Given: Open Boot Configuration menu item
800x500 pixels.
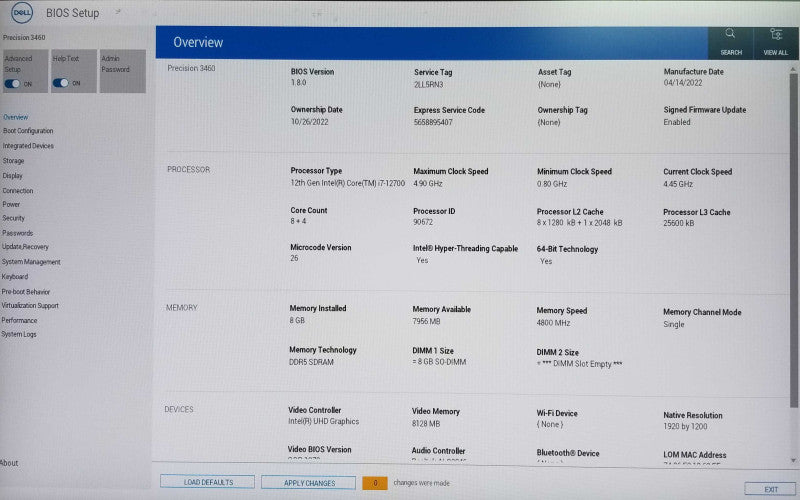Looking at the screenshot, I should pos(28,131).
